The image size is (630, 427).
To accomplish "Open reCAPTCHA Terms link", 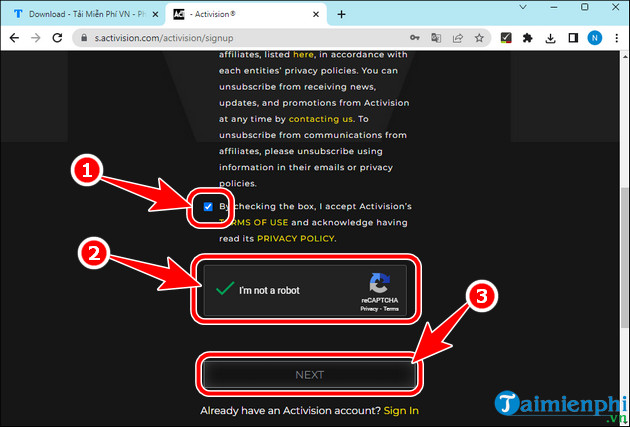I will 391,309.
